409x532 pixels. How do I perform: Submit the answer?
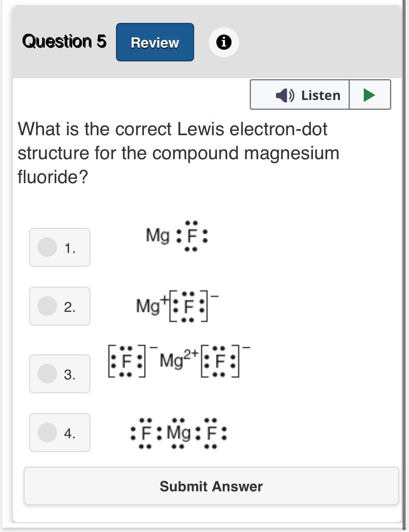point(211,486)
